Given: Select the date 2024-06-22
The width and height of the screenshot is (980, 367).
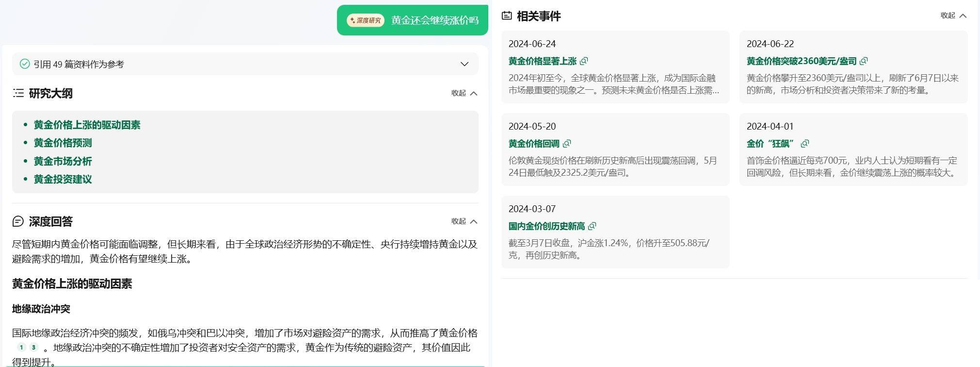Looking at the screenshot, I should pos(770,44).
